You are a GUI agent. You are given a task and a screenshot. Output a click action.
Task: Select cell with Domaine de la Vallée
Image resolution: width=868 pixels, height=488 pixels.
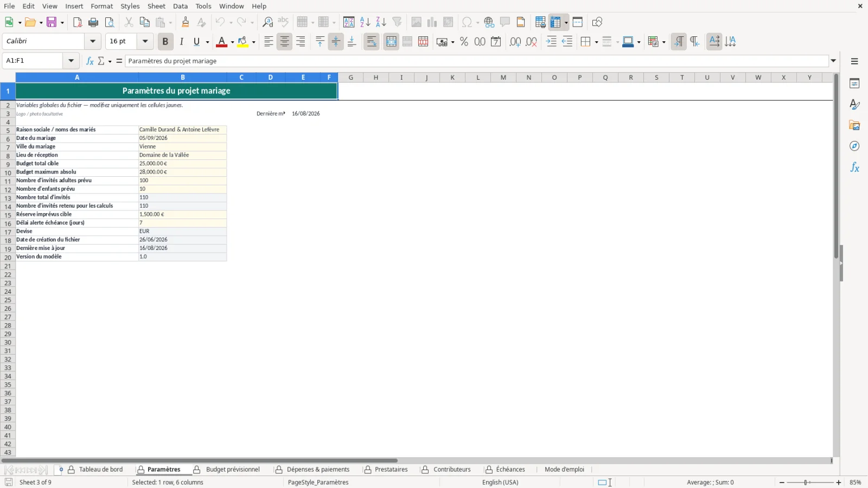[182, 155]
